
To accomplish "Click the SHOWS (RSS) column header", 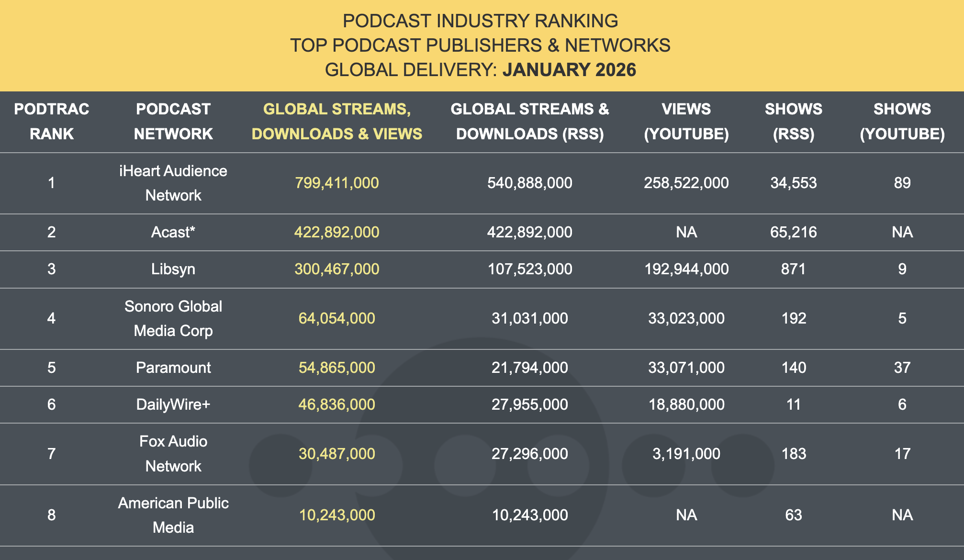I will point(794,121).
